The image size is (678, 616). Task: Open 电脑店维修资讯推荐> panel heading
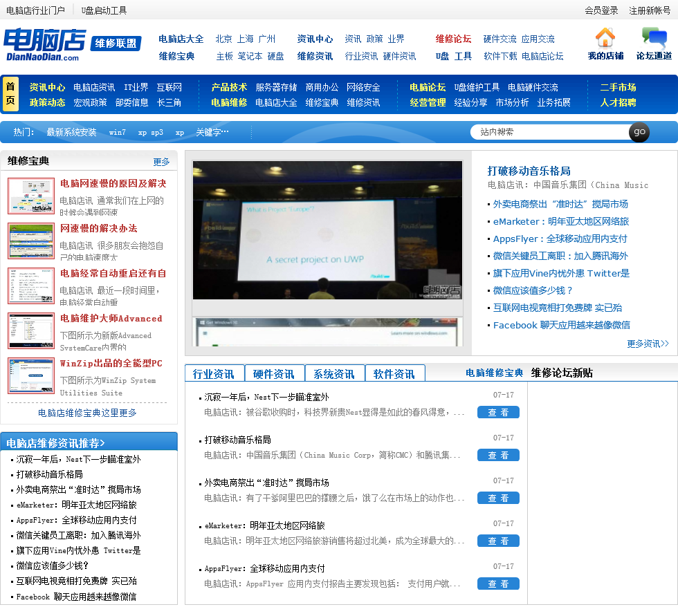[55, 443]
